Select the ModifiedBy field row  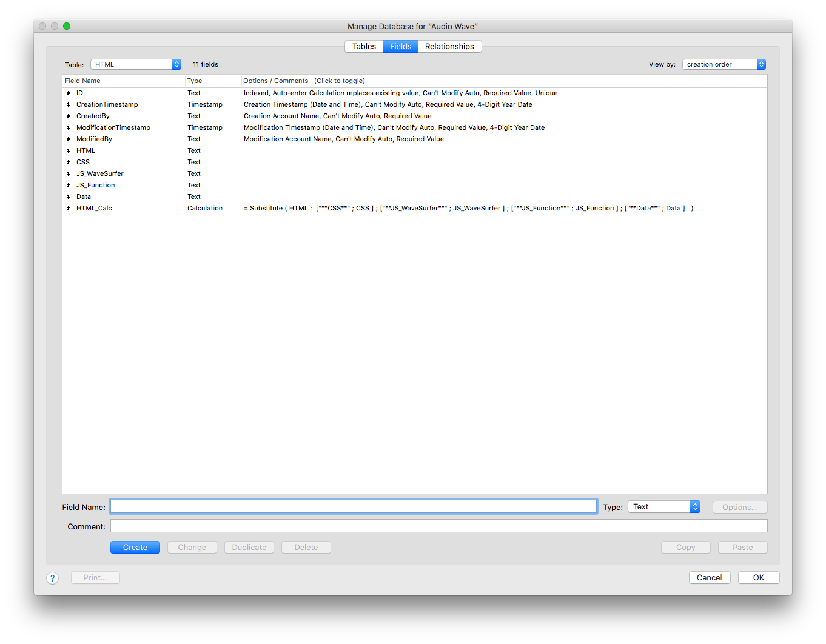click(x=415, y=139)
